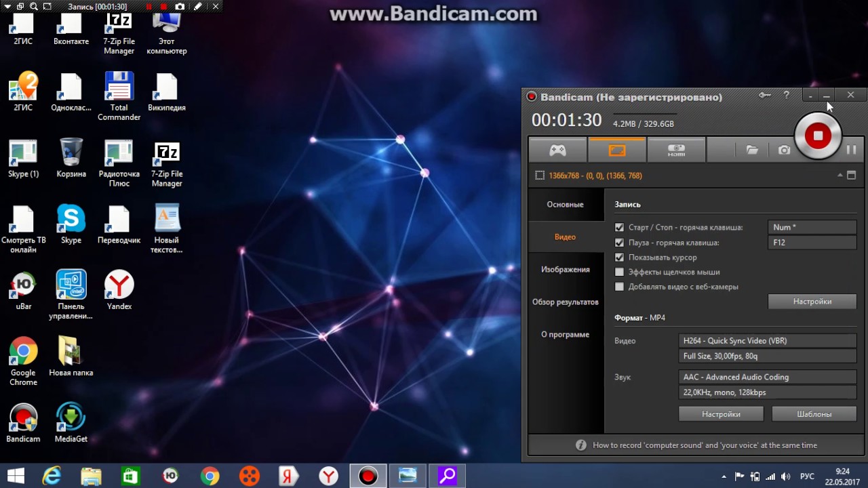Click the Bandicam taskbar button

click(368, 476)
